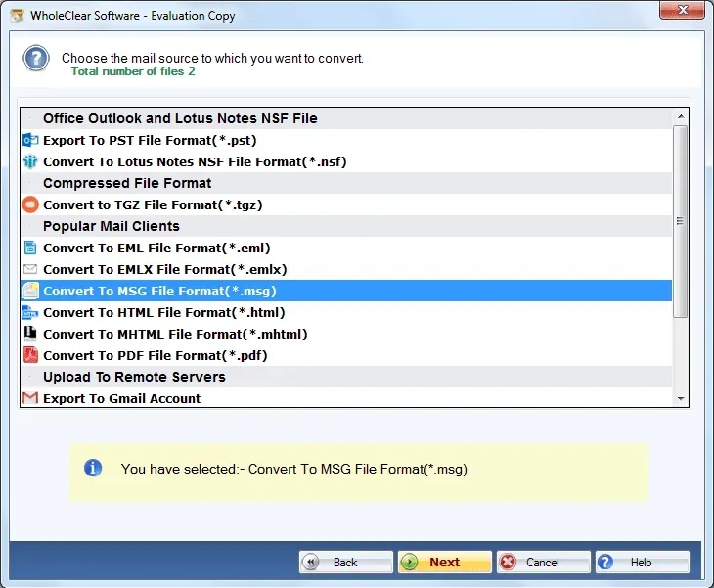The image size is (714, 588).
Task: Click the list scrollbar up arrow
Action: coord(681,116)
